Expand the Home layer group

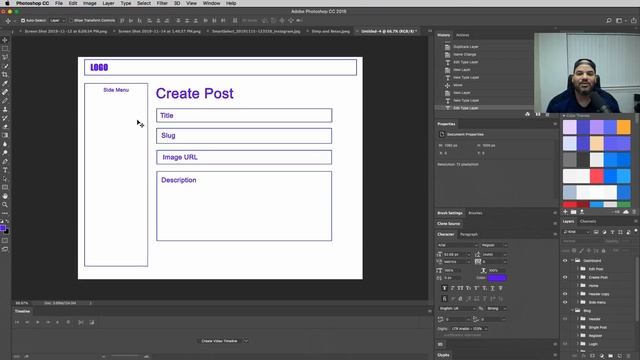[578, 286]
